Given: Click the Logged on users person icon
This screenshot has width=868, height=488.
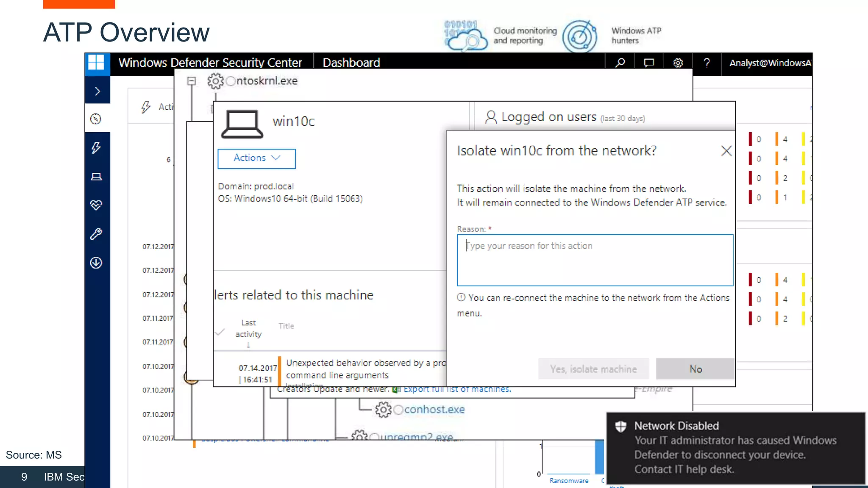Looking at the screenshot, I should pyautogui.click(x=491, y=117).
